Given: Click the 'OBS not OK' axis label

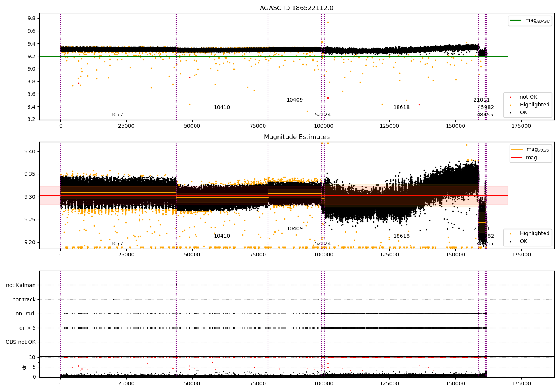Looking at the screenshot, I should click(x=21, y=342).
